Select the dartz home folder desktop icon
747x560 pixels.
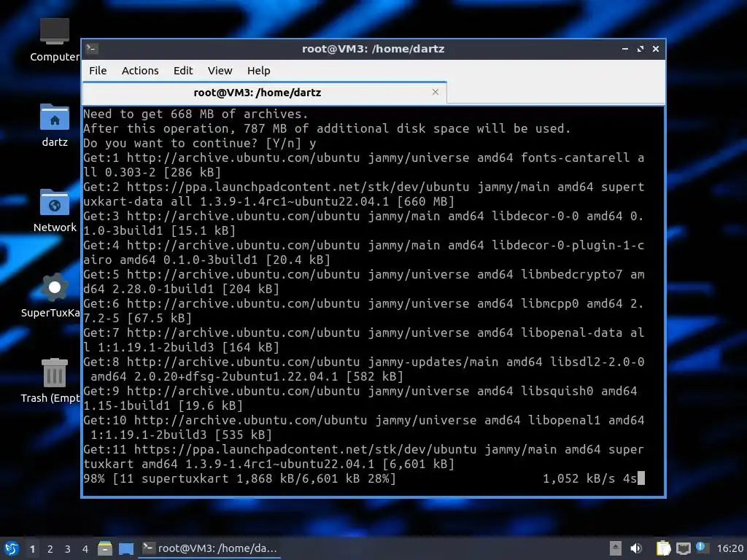(x=55, y=125)
